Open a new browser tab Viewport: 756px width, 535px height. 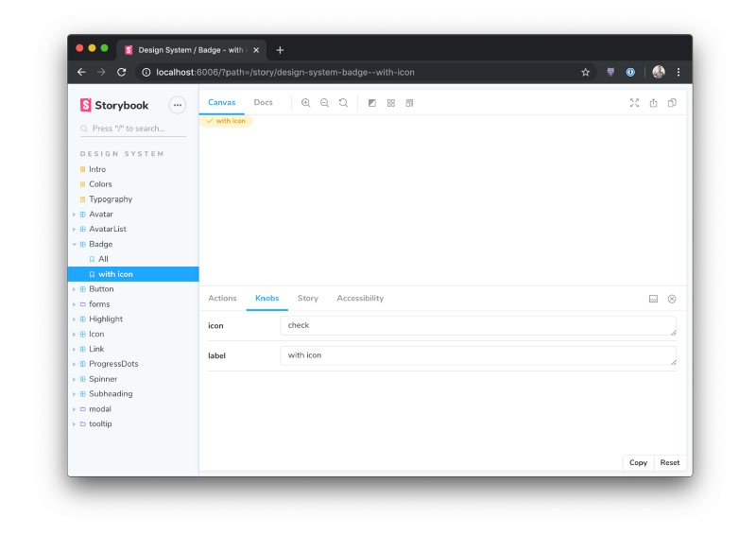coord(280,50)
